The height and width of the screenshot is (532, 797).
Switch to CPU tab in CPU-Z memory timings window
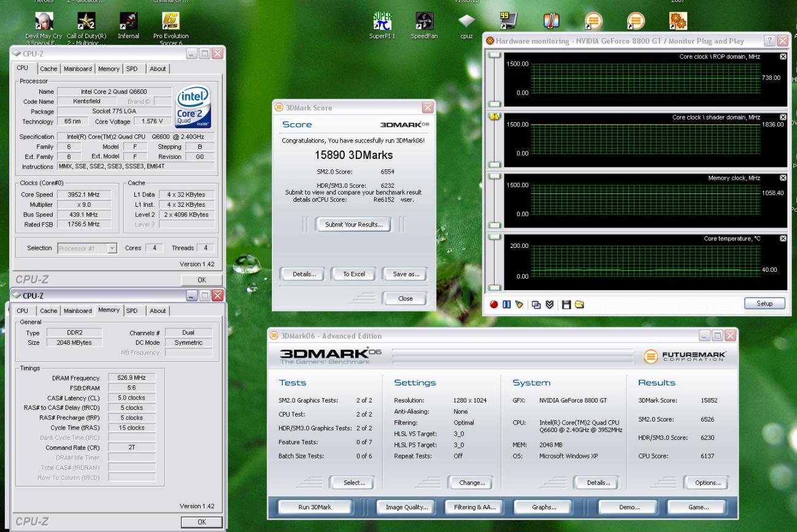[x=23, y=310]
